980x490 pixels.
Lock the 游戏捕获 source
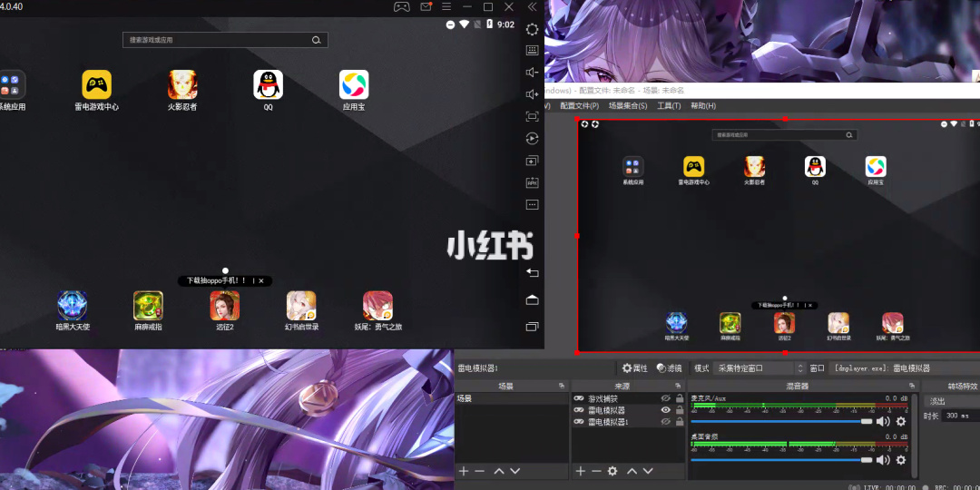(x=680, y=398)
